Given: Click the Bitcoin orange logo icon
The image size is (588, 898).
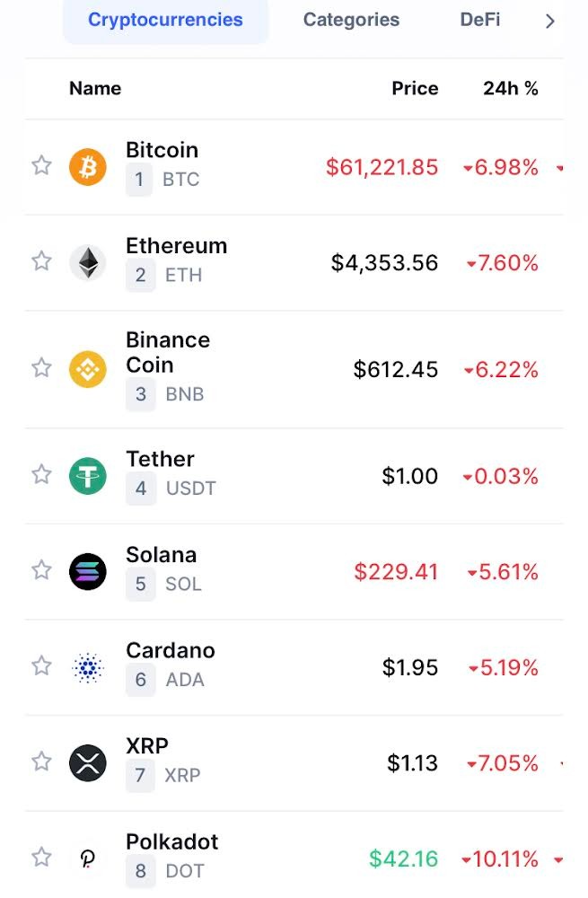Looking at the screenshot, I should (x=88, y=167).
